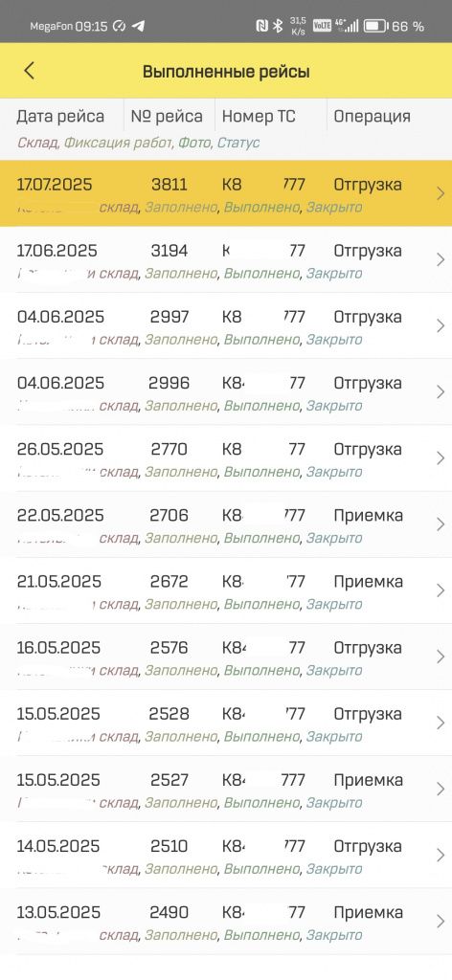Tap the back arrow in header

tap(29, 71)
